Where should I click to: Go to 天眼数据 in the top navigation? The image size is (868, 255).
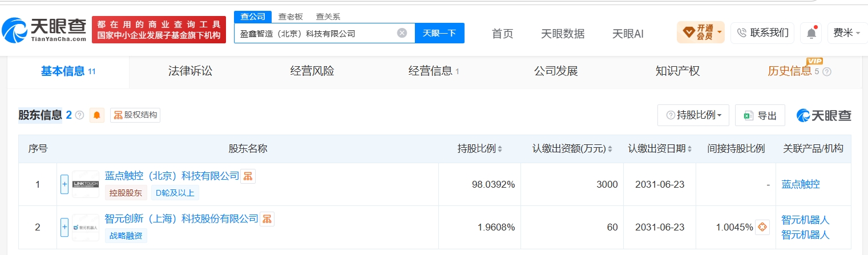click(563, 34)
